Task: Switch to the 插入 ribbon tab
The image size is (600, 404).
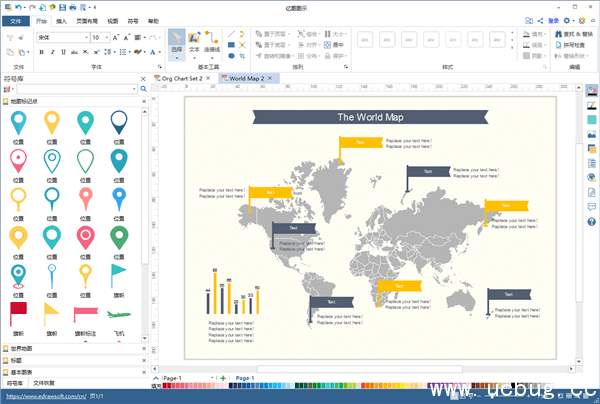Action: (63, 20)
